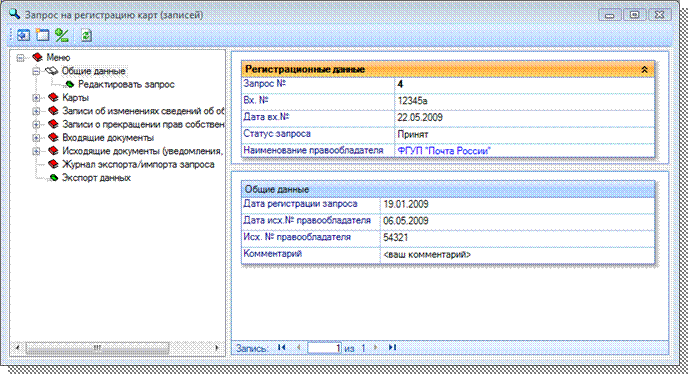Click the Запрос № value 4
The image size is (688, 374).
point(400,84)
